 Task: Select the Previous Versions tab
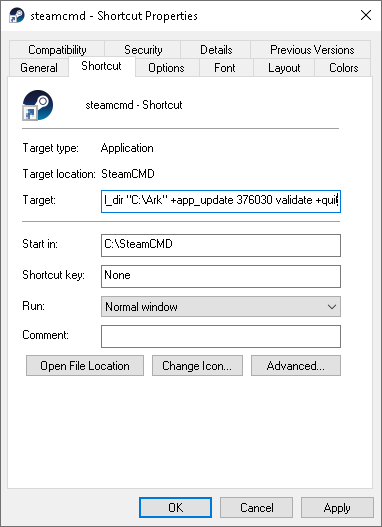(x=312, y=50)
